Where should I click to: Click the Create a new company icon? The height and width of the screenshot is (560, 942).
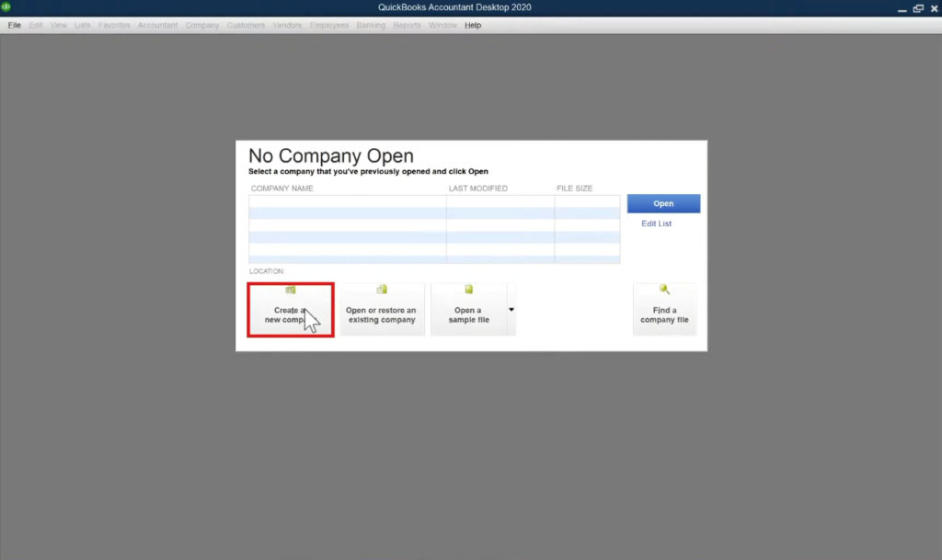point(290,289)
